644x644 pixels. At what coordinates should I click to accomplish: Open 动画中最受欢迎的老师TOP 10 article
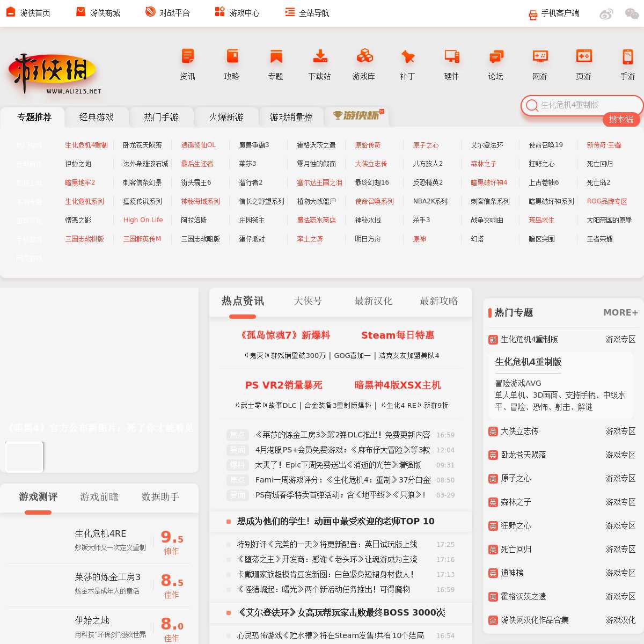(x=336, y=521)
